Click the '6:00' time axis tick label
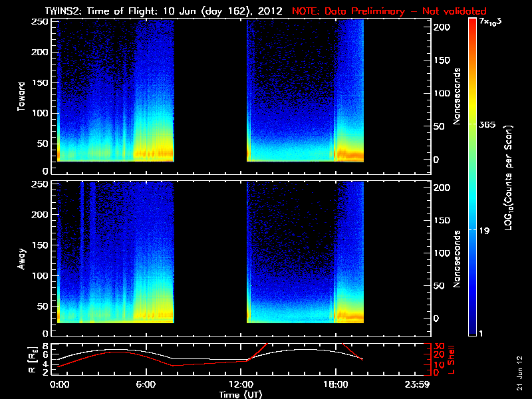 pyautogui.click(x=145, y=384)
